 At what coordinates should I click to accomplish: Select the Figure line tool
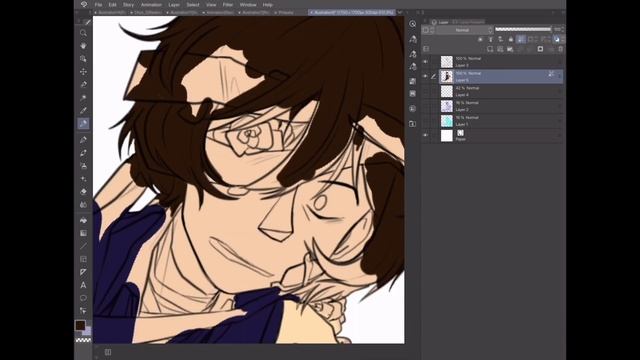(83, 246)
